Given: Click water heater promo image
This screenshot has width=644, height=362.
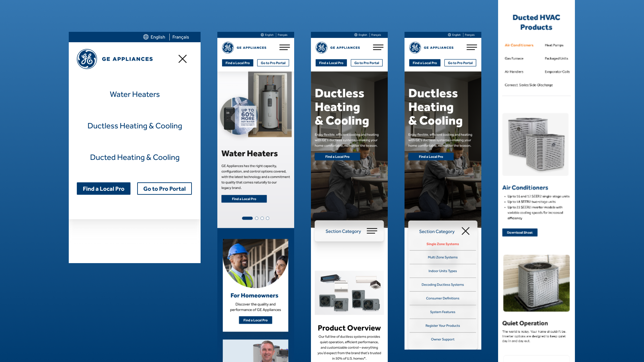Looking at the screenshot, I should click(x=256, y=105).
